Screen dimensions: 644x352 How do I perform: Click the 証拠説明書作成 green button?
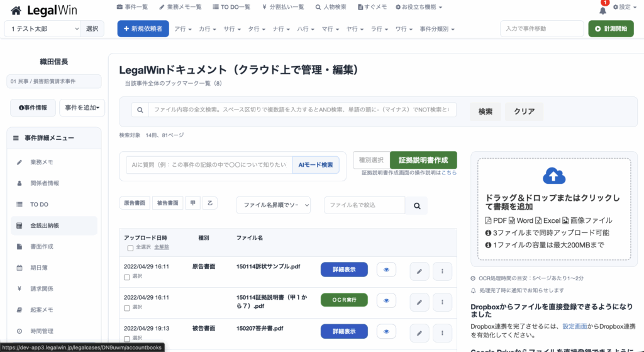click(x=423, y=160)
